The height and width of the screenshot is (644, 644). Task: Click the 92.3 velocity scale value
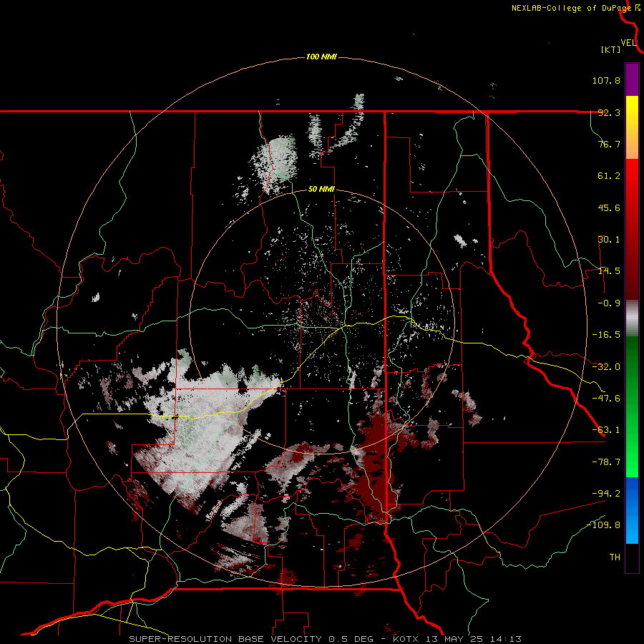[x=609, y=112]
